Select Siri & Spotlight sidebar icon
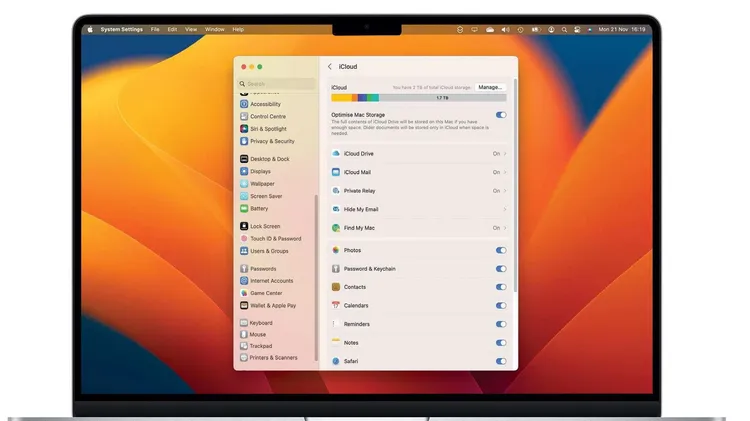 click(x=244, y=129)
